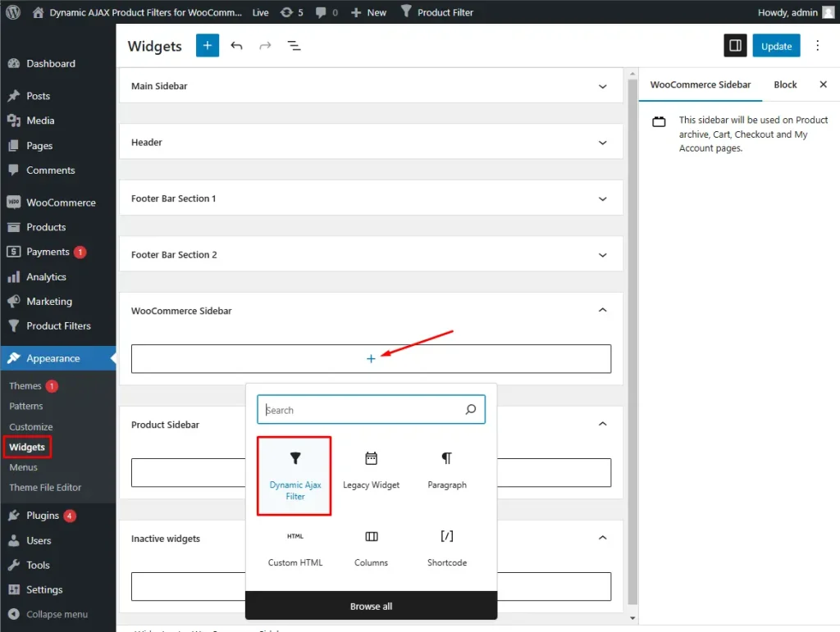Open the updates counter showing 5
The height and width of the screenshot is (632, 840).
[292, 11]
